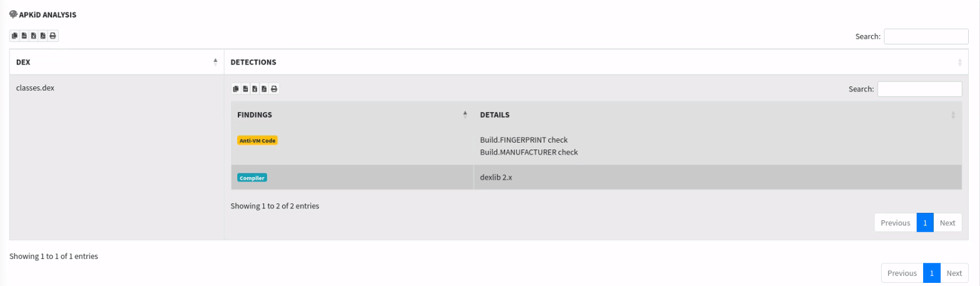Select the Anti-VM Code badge

[x=257, y=141]
